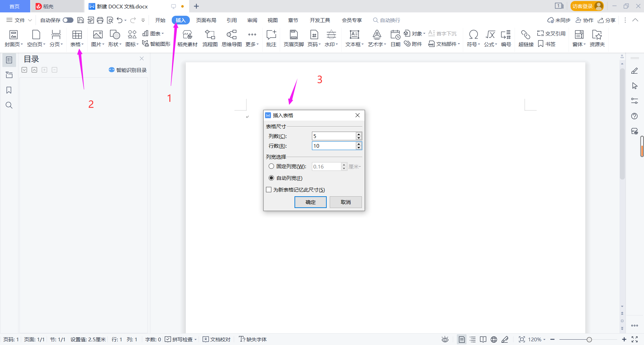This screenshot has height=345, width=644.
Task: Switch to the Start (开始) ribbon tab
Action: click(160, 20)
